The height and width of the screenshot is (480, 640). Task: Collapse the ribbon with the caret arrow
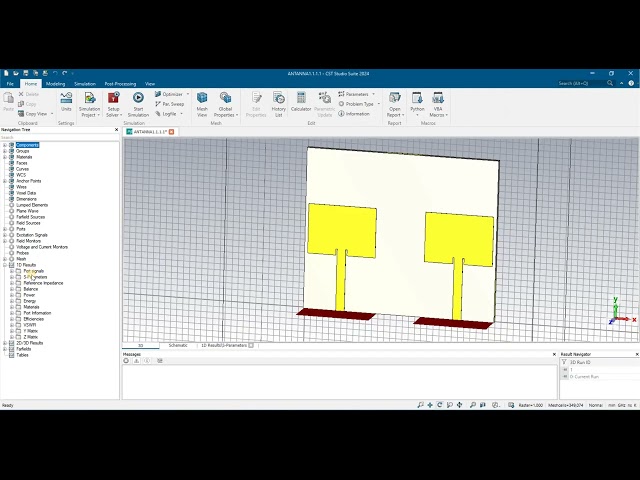tap(621, 83)
